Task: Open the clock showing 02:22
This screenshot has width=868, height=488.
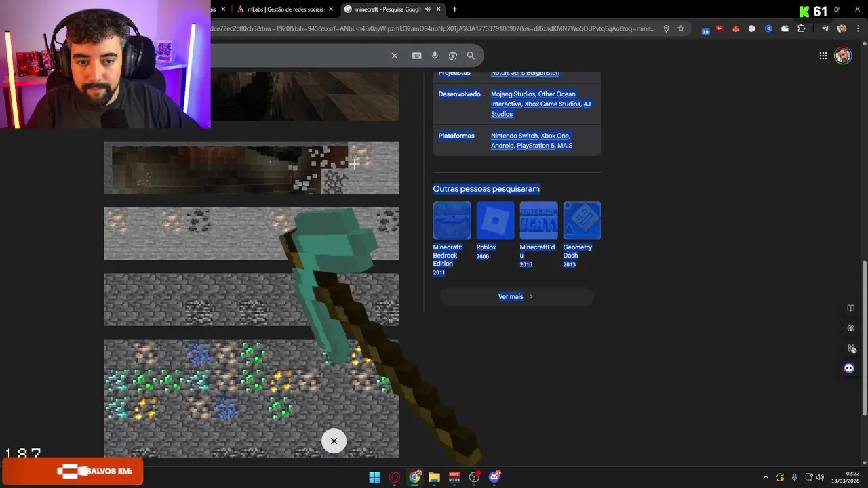Action: (846, 477)
